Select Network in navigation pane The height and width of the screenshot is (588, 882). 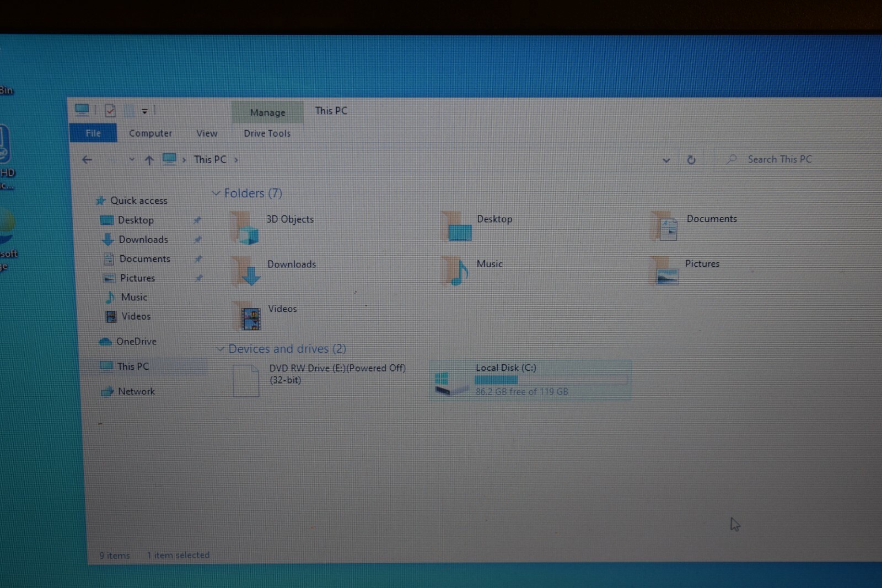136,391
